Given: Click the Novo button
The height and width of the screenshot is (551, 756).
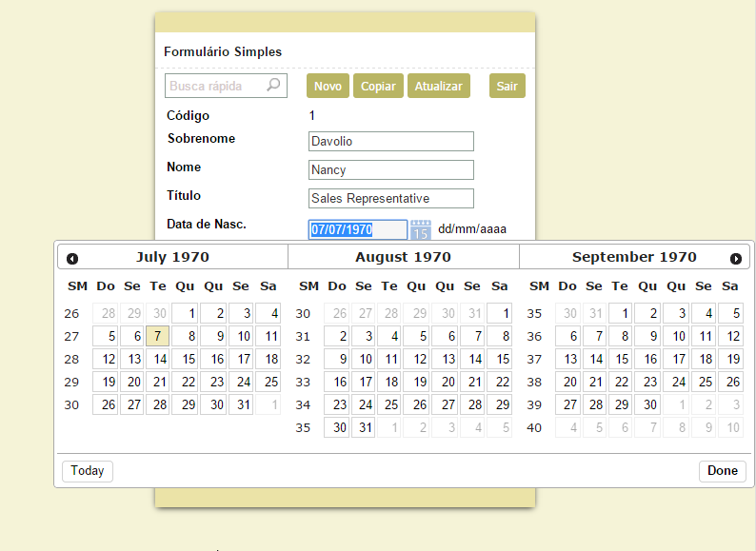Looking at the screenshot, I should [x=328, y=86].
